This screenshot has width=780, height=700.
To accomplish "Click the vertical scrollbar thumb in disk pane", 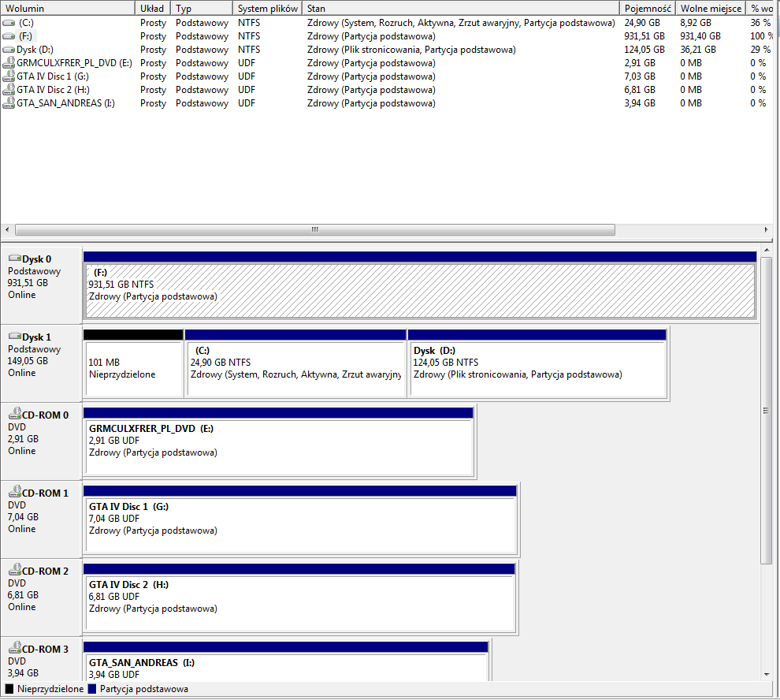I will pyautogui.click(x=767, y=411).
